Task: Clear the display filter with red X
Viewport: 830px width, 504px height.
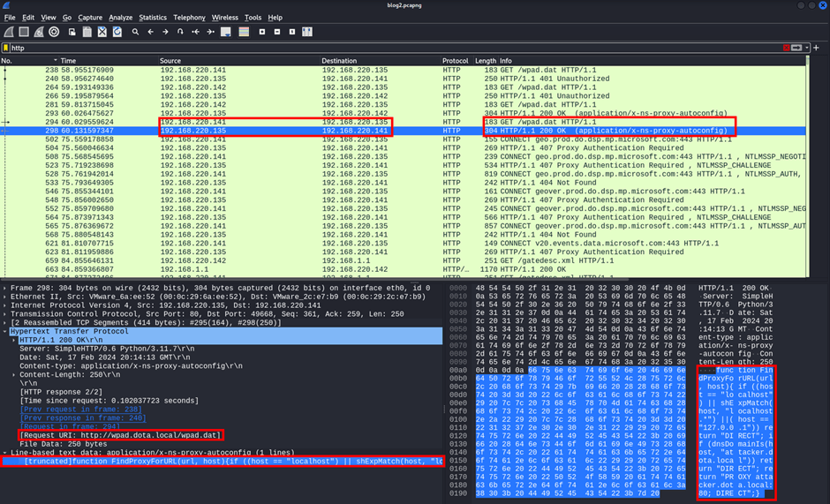Action: (786, 48)
